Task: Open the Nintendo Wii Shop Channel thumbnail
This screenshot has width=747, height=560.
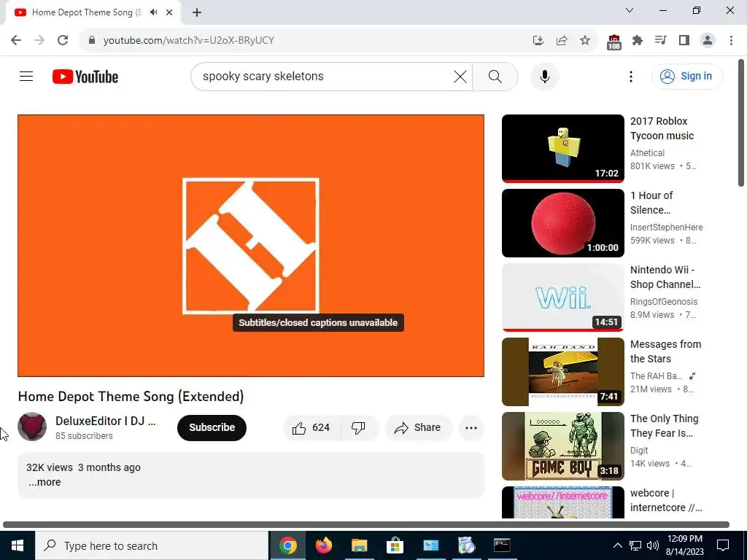Action: click(562, 297)
